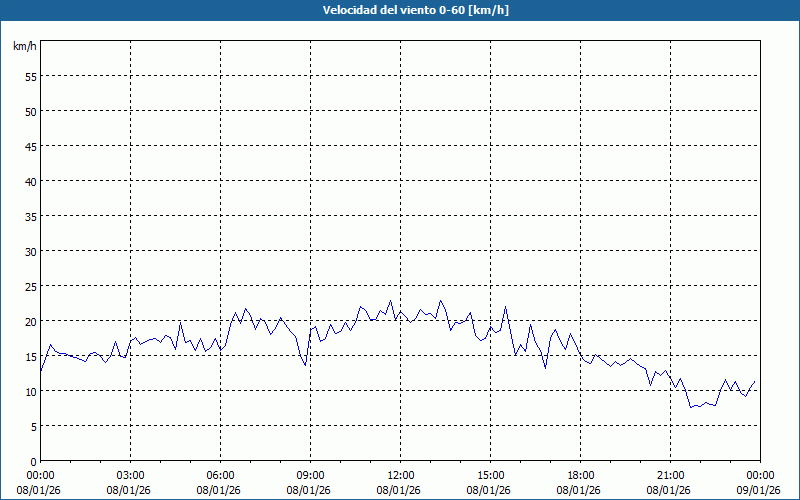Click the chart title Velocidad del viento

(x=400, y=10)
